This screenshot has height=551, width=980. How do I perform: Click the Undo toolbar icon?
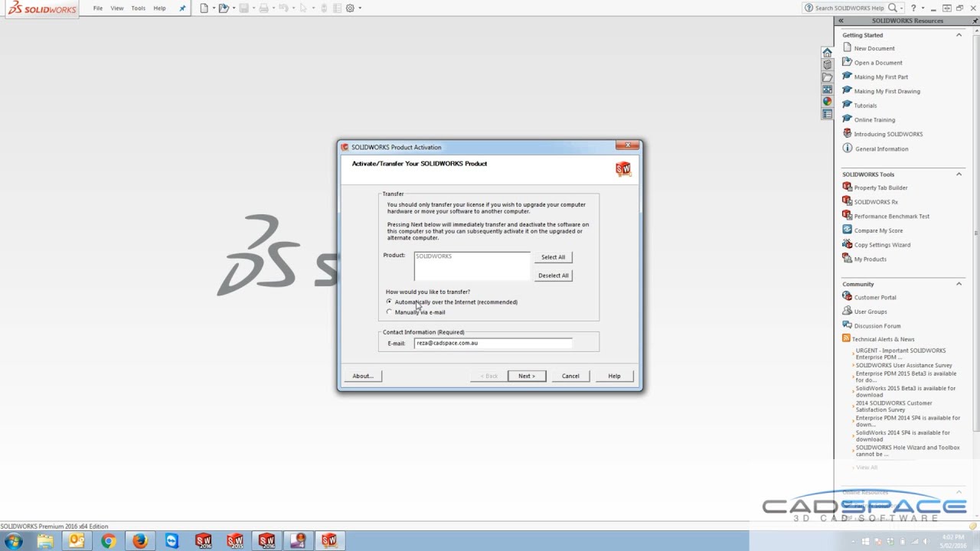point(283,8)
